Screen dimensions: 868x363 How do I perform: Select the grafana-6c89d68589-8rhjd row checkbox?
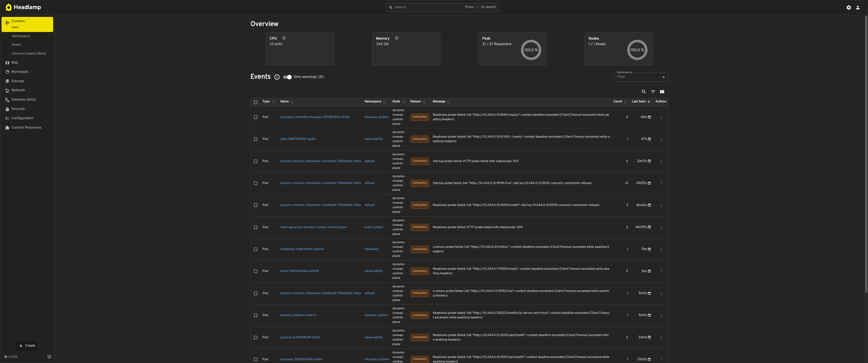[x=255, y=337]
